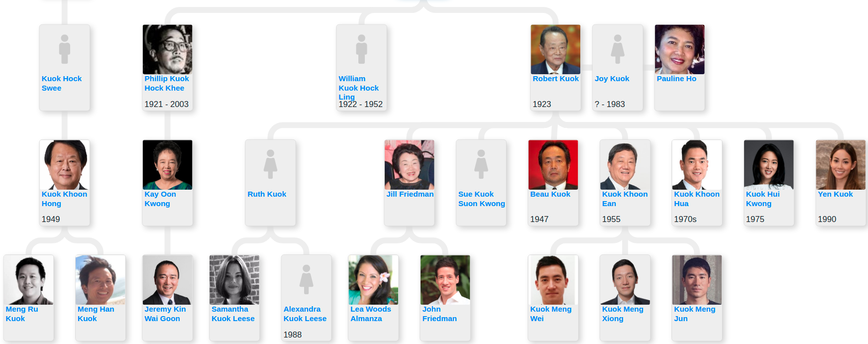Follow the Kuok Meng Wei name link
The width and height of the screenshot is (868, 344).
point(551,314)
